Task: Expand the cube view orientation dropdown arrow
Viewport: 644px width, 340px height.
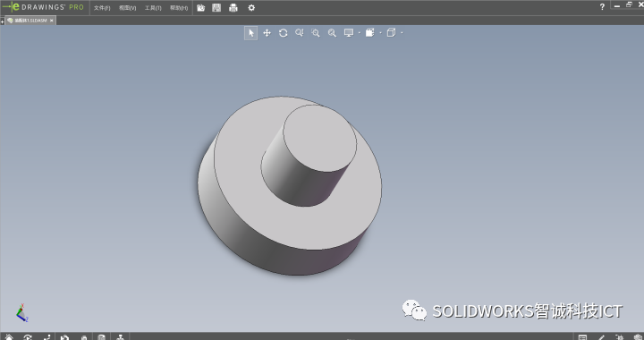Action: click(x=402, y=33)
